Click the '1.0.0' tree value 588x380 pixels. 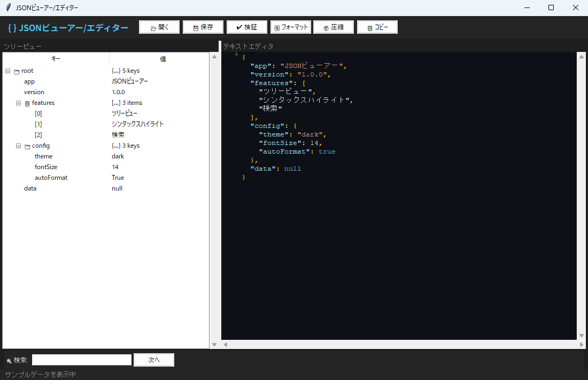(x=119, y=92)
